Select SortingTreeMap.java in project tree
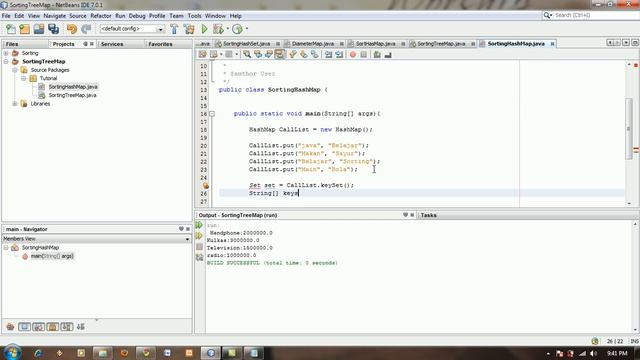This screenshot has height=360, width=640. (72, 95)
